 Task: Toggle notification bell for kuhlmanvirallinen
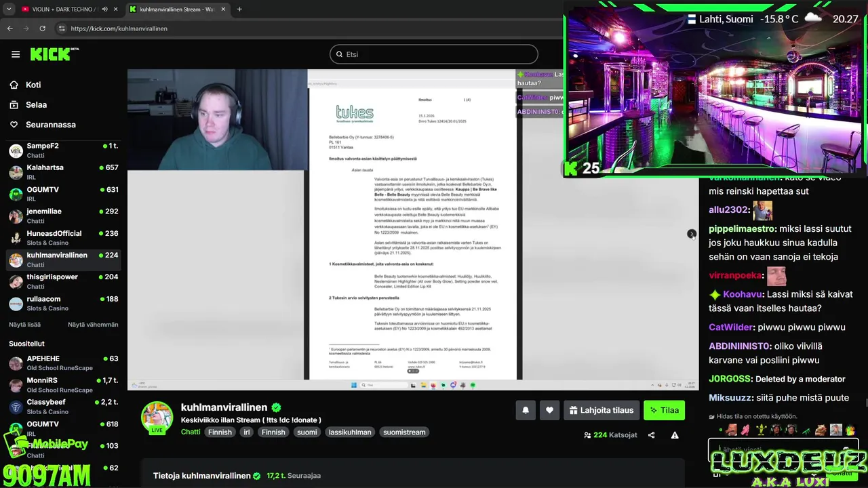pyautogui.click(x=525, y=410)
